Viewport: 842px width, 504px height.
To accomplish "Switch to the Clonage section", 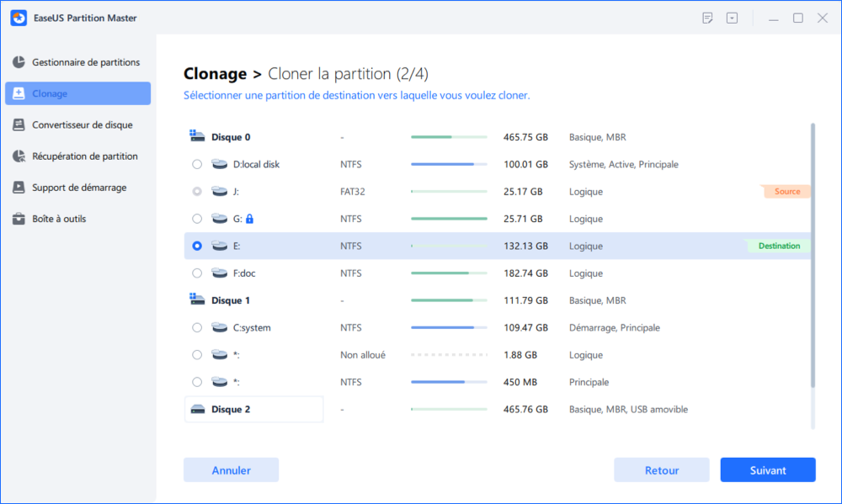I will pyautogui.click(x=77, y=93).
